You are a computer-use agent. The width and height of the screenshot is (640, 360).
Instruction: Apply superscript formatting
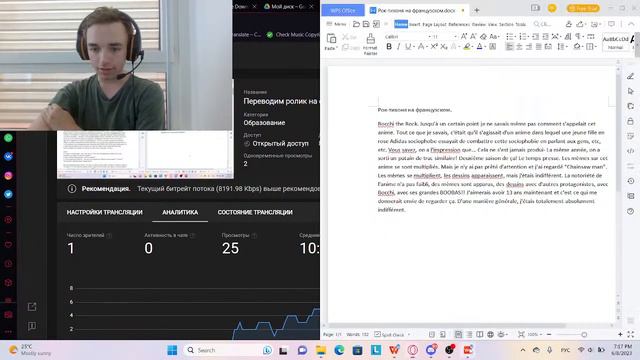click(x=434, y=47)
